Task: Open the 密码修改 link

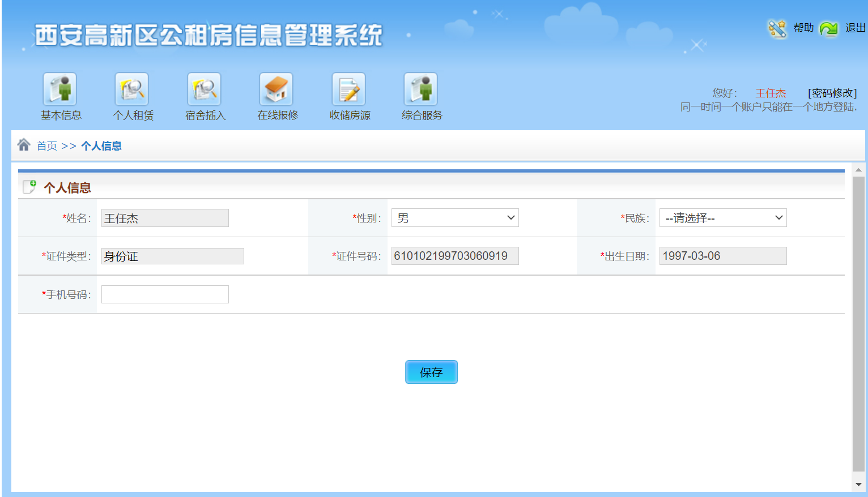Action: pyautogui.click(x=832, y=93)
